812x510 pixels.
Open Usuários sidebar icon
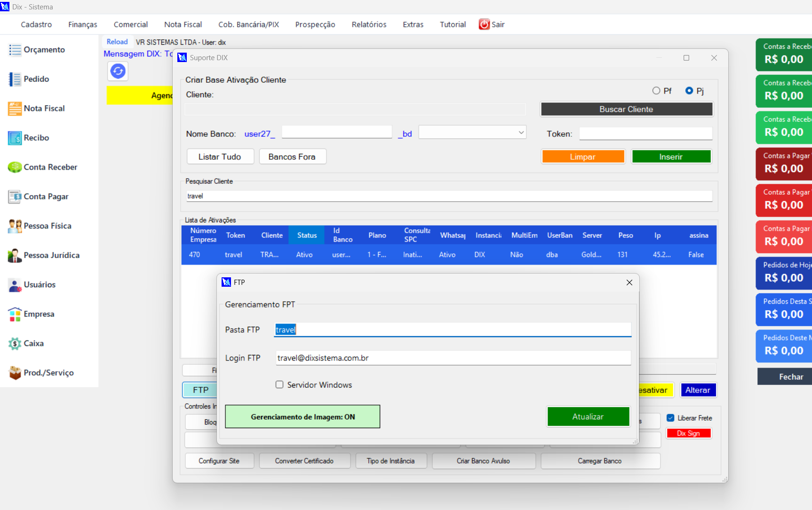tap(15, 285)
